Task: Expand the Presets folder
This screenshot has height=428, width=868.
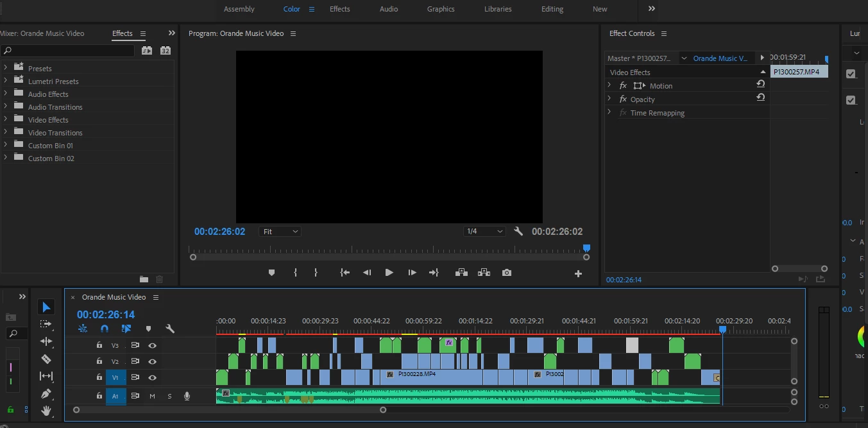Action: pos(6,67)
